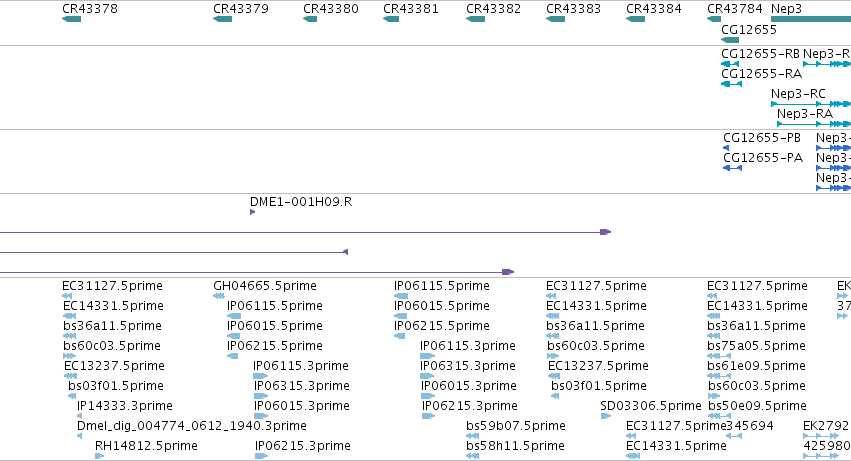Click the CR43381 gene arrow glyph
Viewport: 851px width, 461px height.
(391, 19)
